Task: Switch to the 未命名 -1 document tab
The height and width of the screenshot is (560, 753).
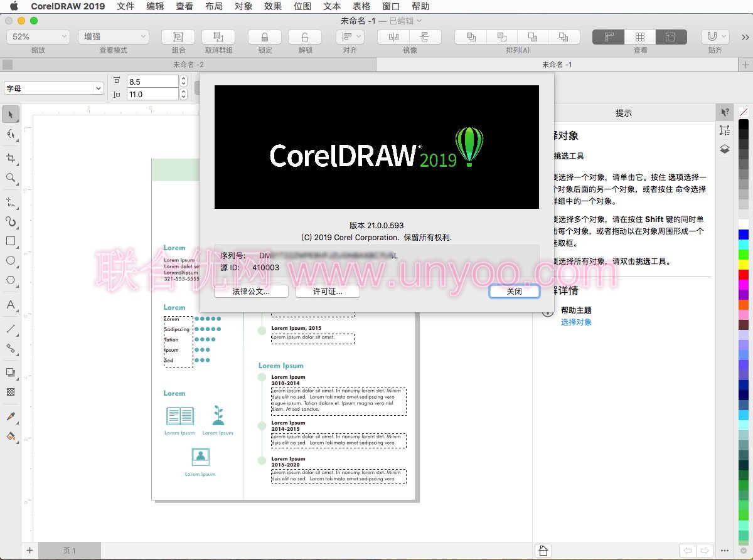Action: tap(557, 65)
